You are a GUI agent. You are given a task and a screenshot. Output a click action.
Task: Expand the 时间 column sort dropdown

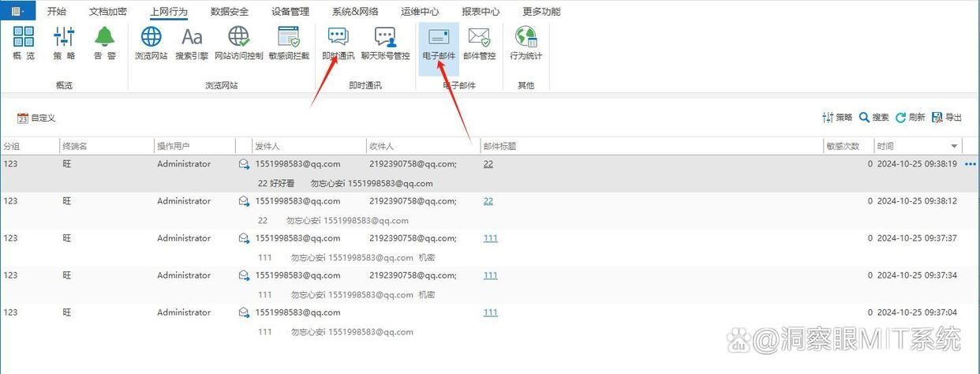(954, 147)
